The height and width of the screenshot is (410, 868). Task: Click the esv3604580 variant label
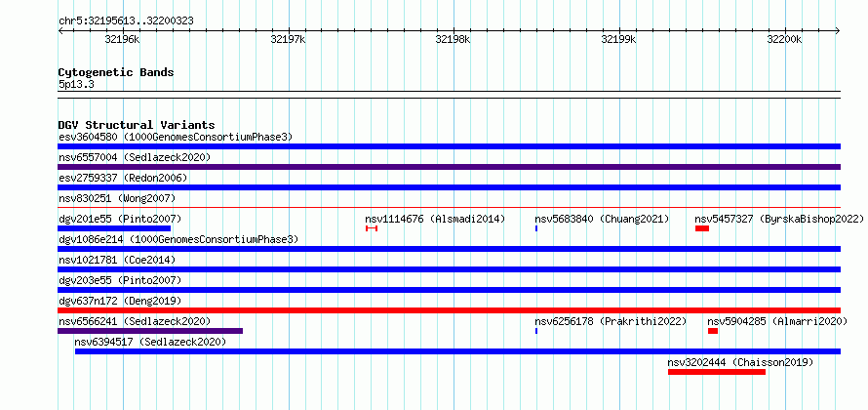[x=176, y=137]
